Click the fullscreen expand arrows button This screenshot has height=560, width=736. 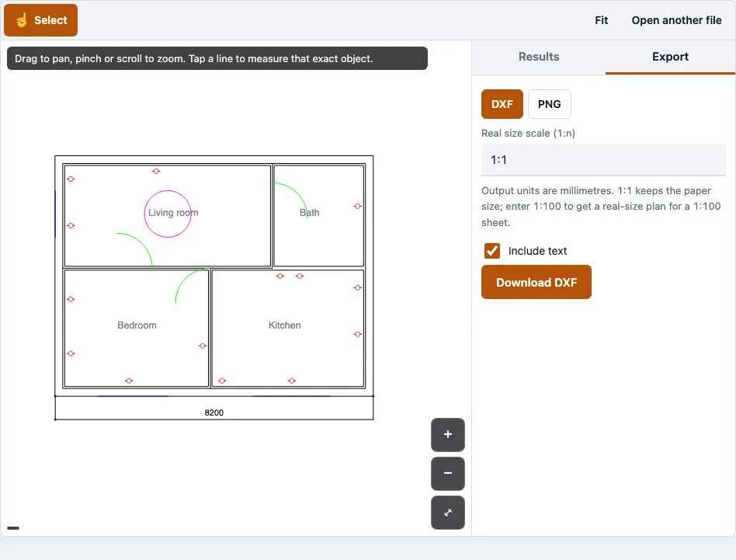coord(448,513)
